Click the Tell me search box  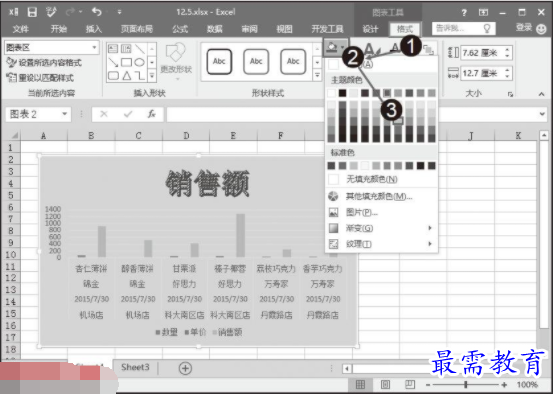coord(463,29)
